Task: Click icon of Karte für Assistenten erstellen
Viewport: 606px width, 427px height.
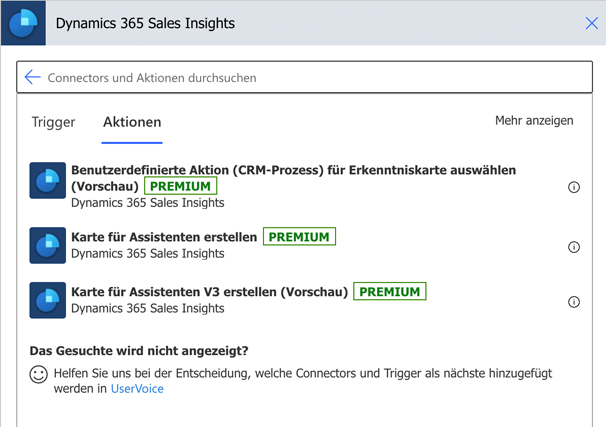Action: [x=48, y=245]
